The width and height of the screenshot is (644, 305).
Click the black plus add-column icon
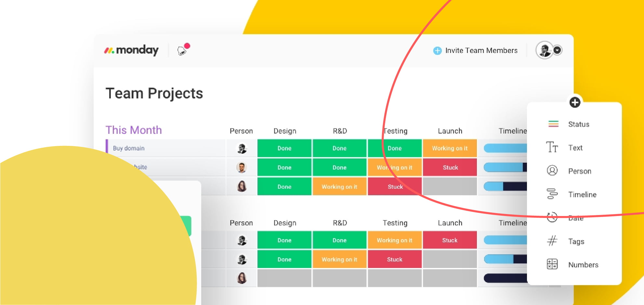pos(575,102)
